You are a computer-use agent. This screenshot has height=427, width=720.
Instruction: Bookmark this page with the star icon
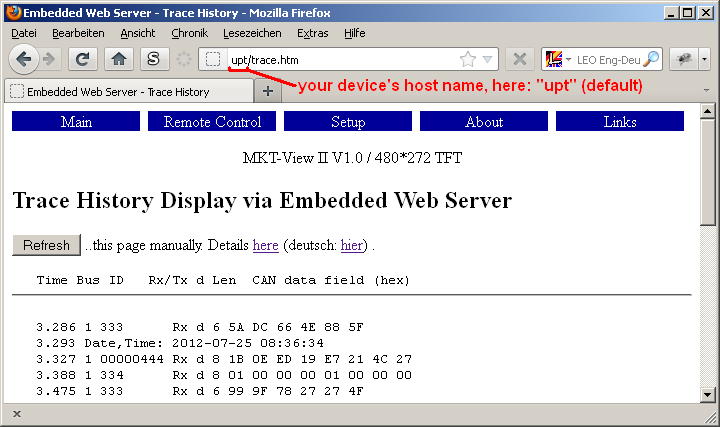pos(467,60)
